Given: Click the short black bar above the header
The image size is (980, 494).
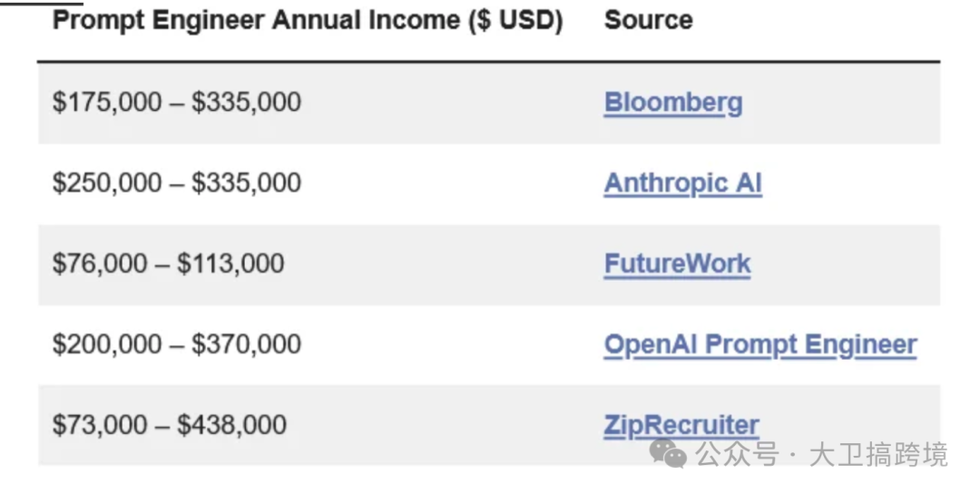Looking at the screenshot, I should pyautogui.click(x=41, y=3).
